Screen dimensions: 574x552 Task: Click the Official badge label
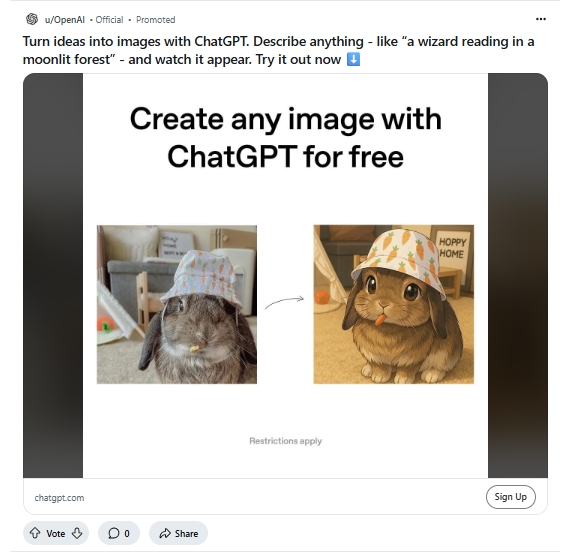coord(109,20)
